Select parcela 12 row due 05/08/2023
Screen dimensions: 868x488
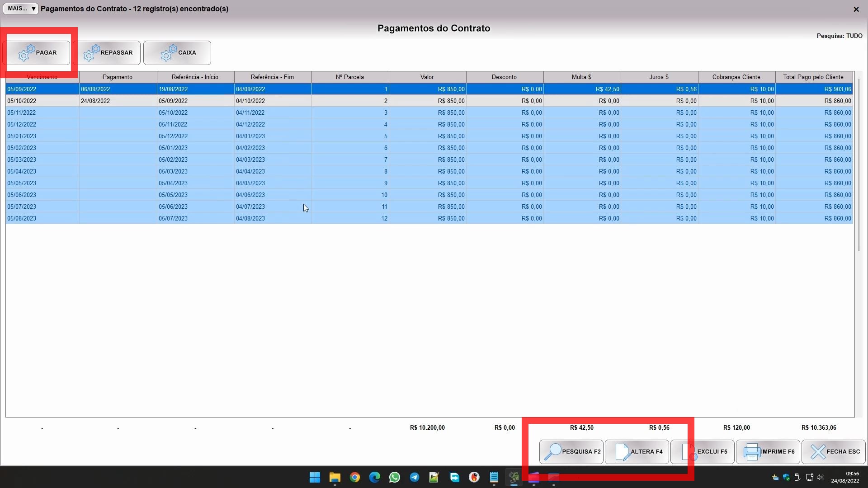click(x=22, y=218)
